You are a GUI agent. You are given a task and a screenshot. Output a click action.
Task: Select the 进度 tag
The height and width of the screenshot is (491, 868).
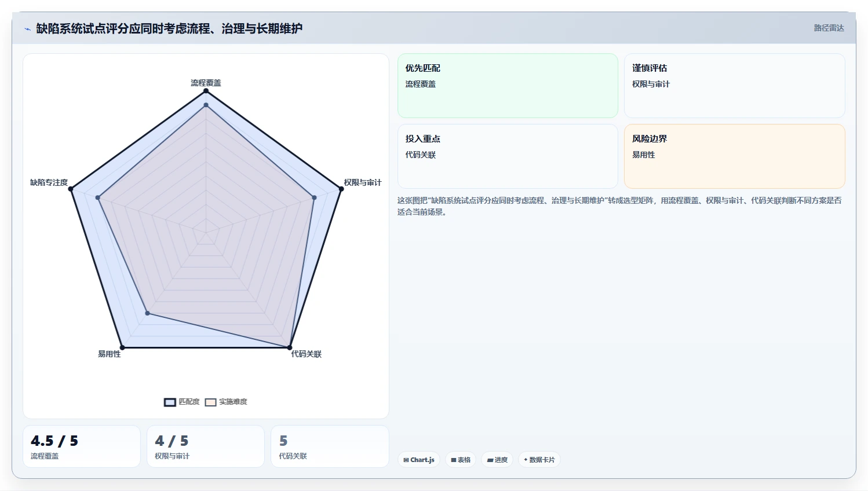(x=497, y=460)
